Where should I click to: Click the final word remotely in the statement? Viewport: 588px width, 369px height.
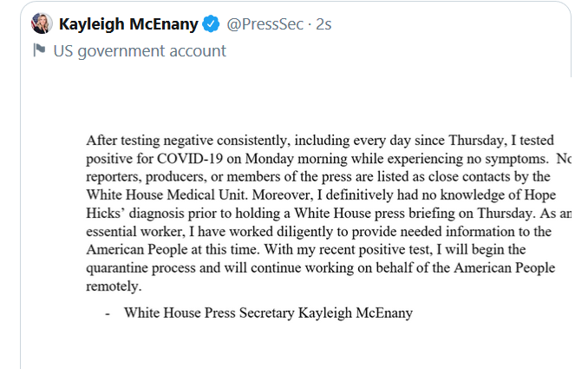click(114, 287)
